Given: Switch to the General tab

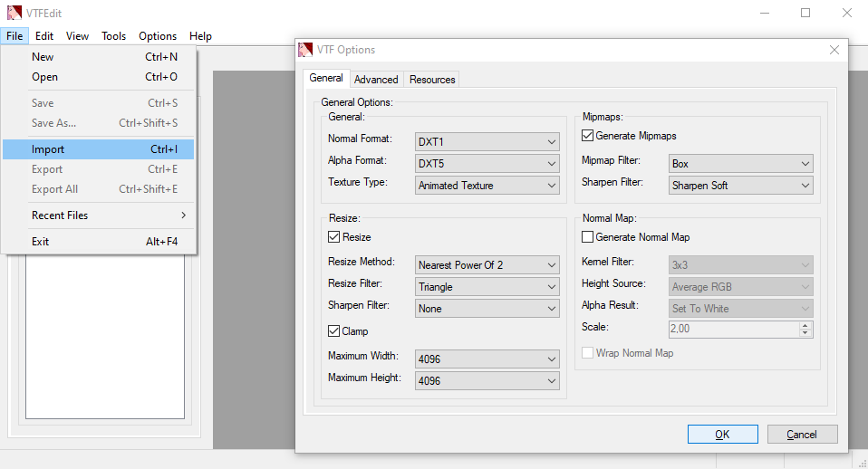Looking at the screenshot, I should pyautogui.click(x=326, y=78).
